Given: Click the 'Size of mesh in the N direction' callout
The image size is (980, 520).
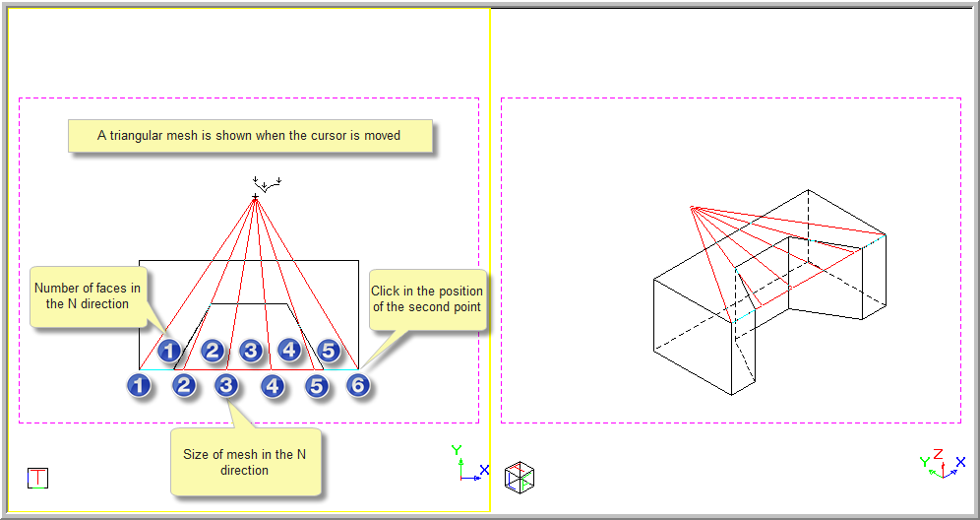Looking at the screenshot, I should (245, 462).
